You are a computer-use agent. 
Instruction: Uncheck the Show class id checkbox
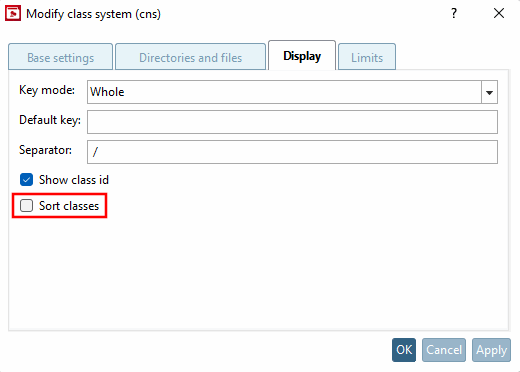click(26, 180)
